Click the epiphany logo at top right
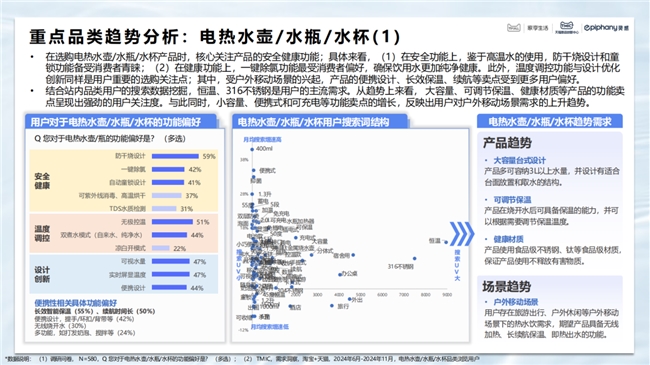The width and height of the screenshot is (650, 365). pos(606,28)
